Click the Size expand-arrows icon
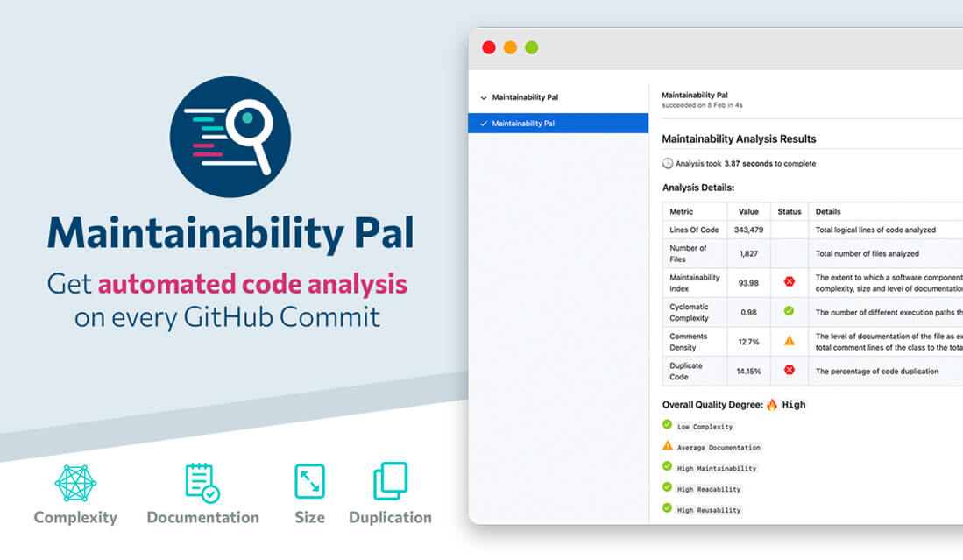 pyautogui.click(x=309, y=481)
